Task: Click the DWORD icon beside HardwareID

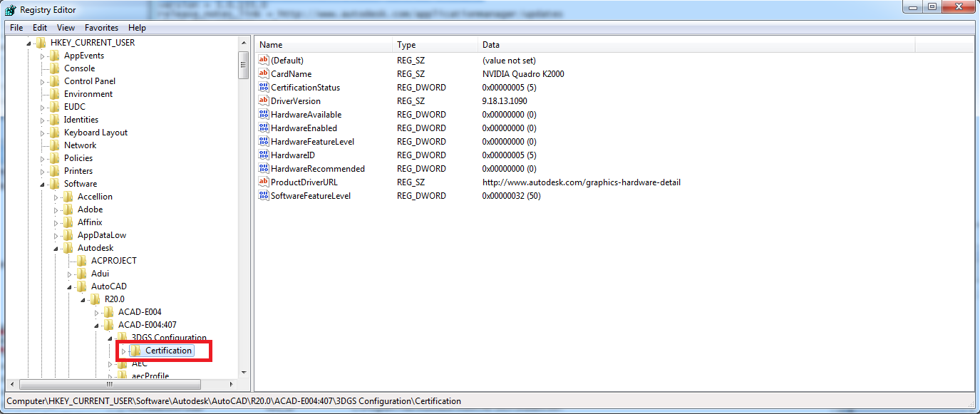Action: (263, 155)
